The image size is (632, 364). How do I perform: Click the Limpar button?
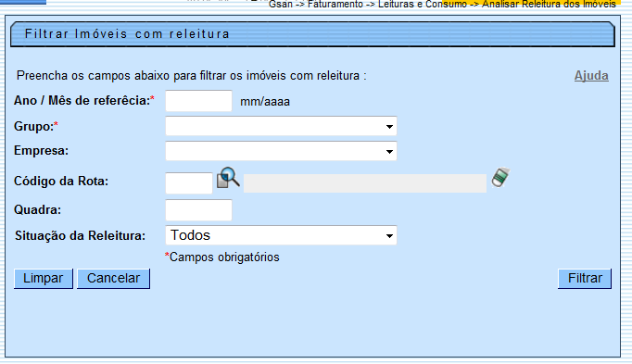pos(44,278)
